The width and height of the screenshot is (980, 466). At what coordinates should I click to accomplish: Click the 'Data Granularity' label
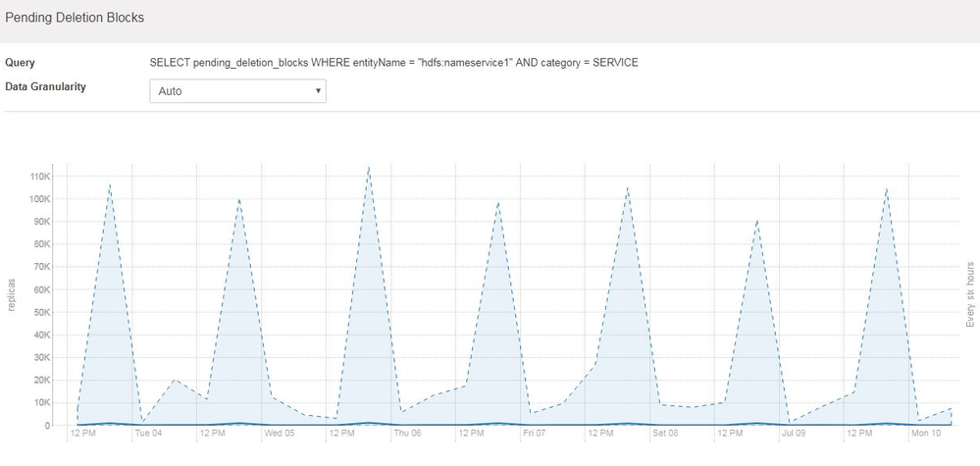(x=45, y=87)
